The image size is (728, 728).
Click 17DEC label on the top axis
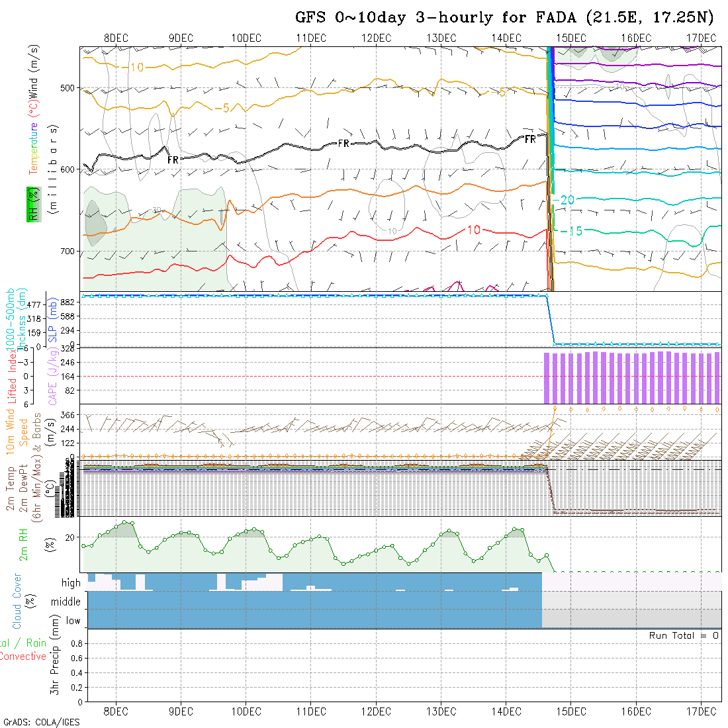tap(701, 38)
